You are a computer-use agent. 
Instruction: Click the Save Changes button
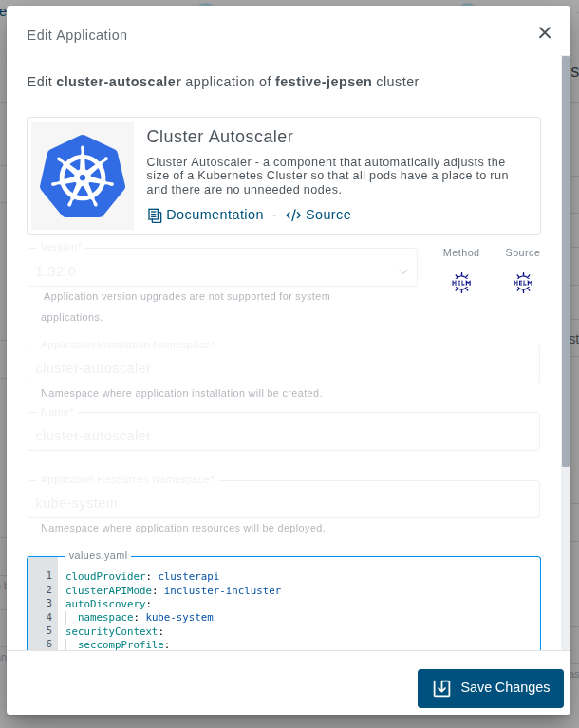[490, 688]
